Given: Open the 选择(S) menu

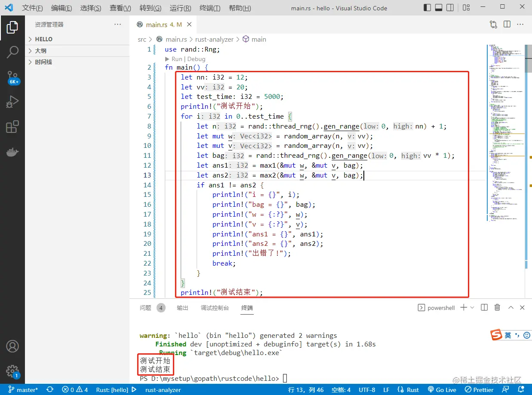Looking at the screenshot, I should (91, 8).
